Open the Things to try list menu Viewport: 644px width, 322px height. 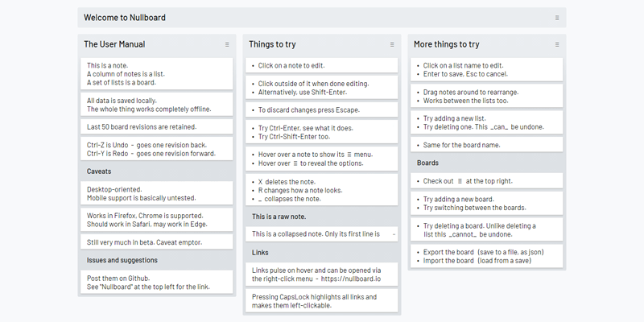coord(392,44)
